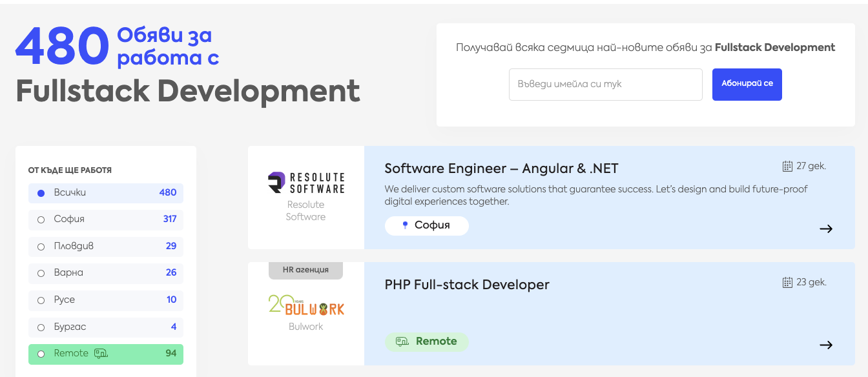Click the calendar icon next to 27 дек.
This screenshot has height=377, width=868.
click(787, 167)
